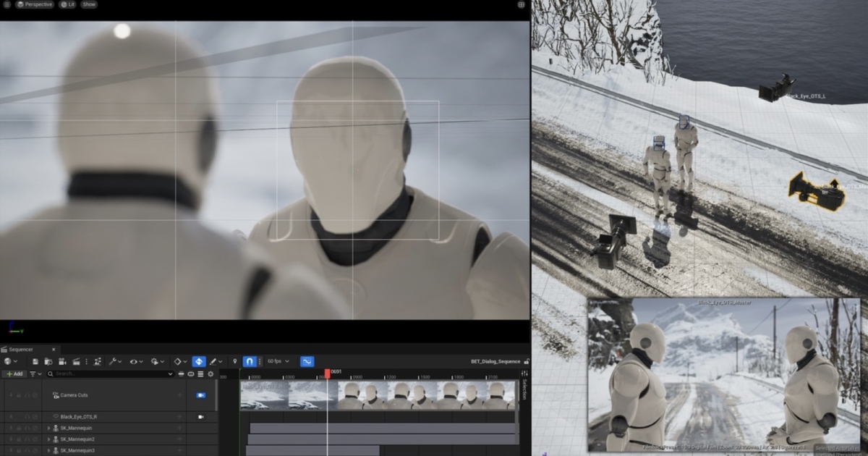
Task: Open the curve editor graph icon
Action: click(x=307, y=361)
